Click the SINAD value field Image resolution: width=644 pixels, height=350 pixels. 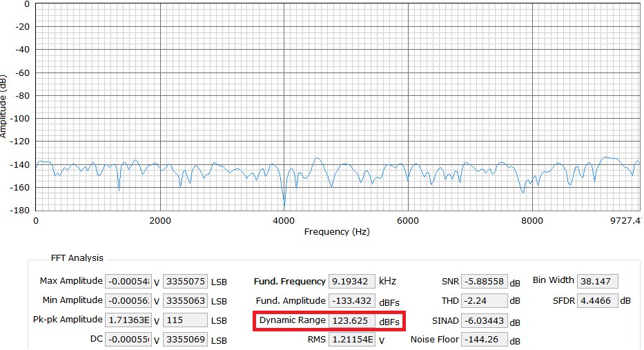[484, 321]
